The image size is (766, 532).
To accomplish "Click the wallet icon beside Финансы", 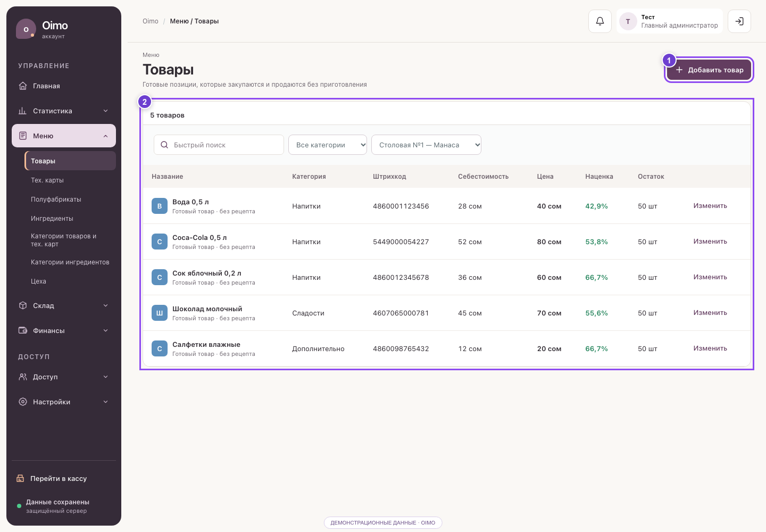I will (x=23, y=330).
